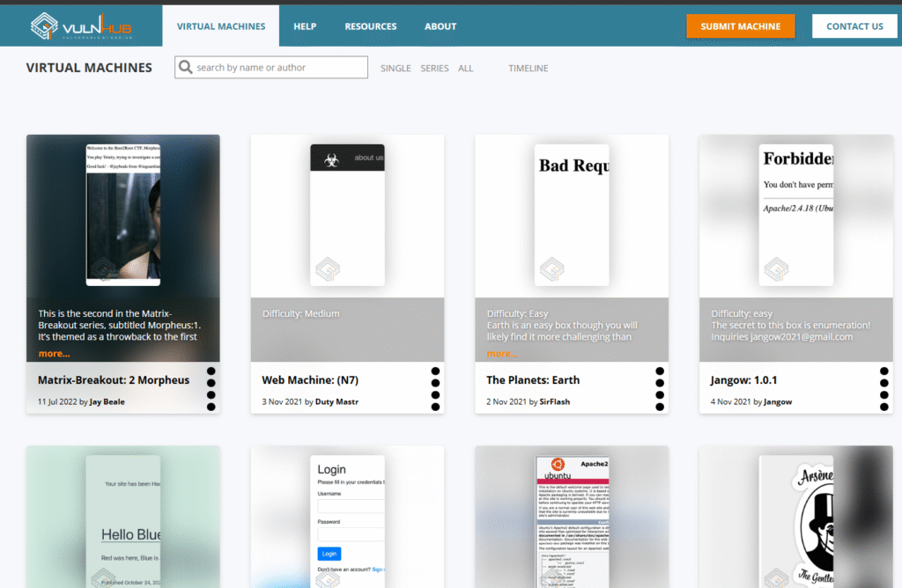Expand Matrix-Breakout description with more...
Screen dimensions: 902x588
pyautogui.click(x=54, y=354)
